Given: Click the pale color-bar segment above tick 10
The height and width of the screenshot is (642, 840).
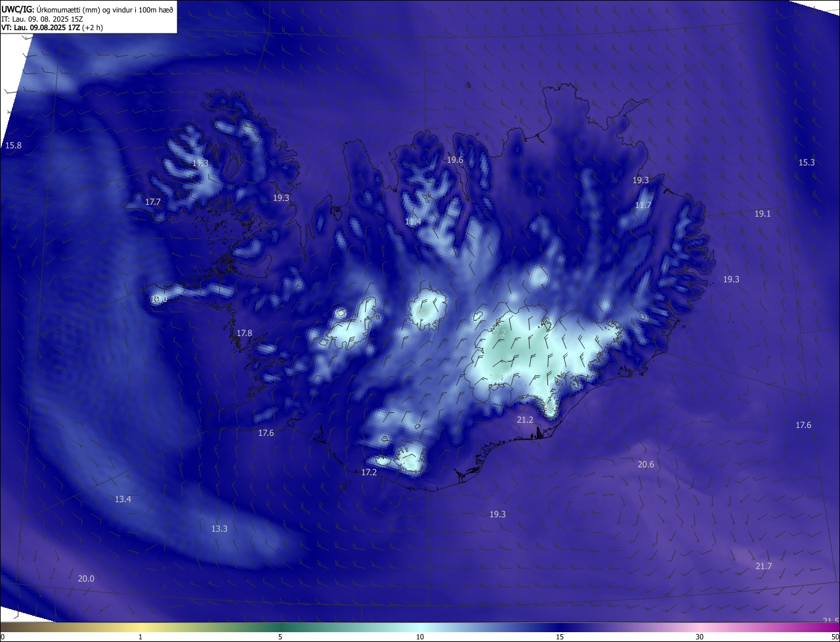Looking at the screenshot, I should tap(420, 628).
